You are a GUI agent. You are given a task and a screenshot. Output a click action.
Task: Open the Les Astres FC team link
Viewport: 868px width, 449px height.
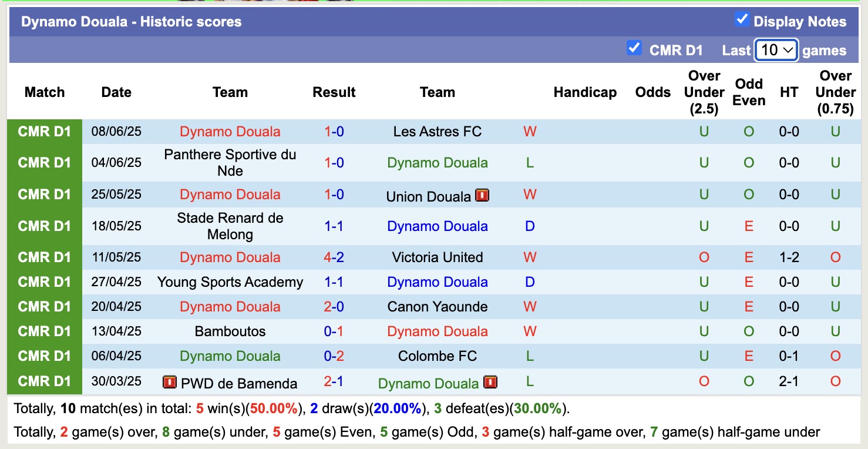(x=437, y=132)
